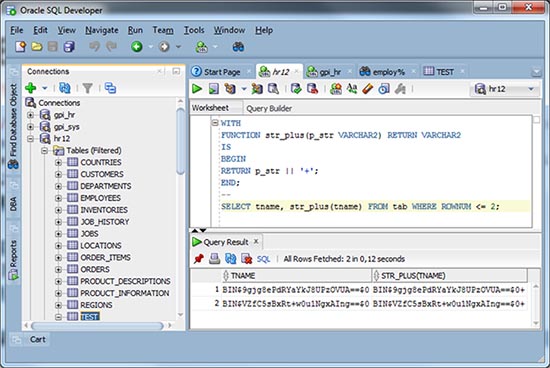Clear worksheet with the eraser icon
The image size is (550, 368).
368,88
